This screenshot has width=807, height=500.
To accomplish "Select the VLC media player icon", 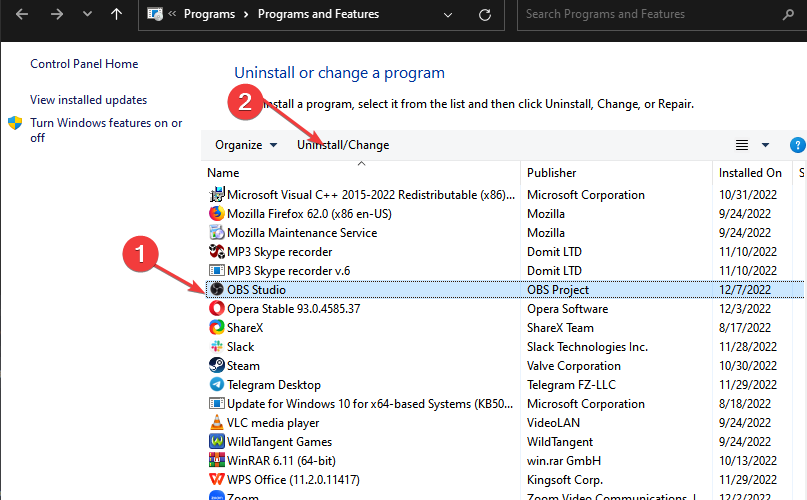I will [217, 423].
